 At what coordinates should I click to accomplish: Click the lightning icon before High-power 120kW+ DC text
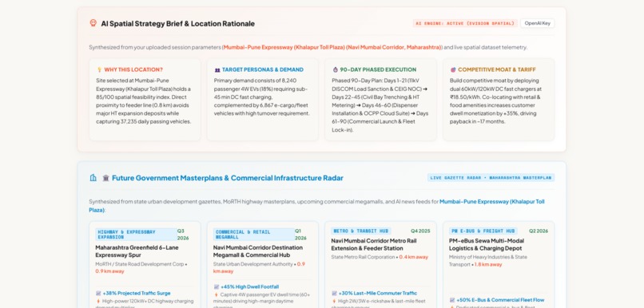click(x=98, y=301)
